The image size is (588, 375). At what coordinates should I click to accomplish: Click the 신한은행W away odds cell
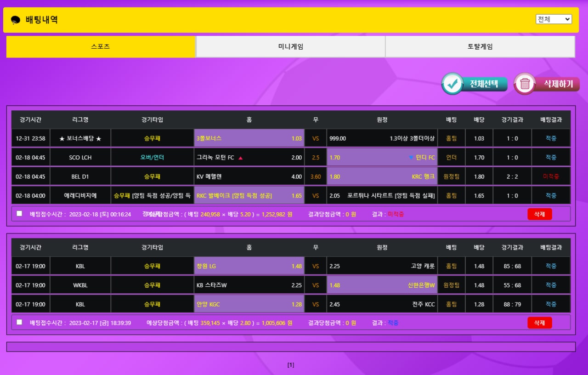click(x=382, y=285)
